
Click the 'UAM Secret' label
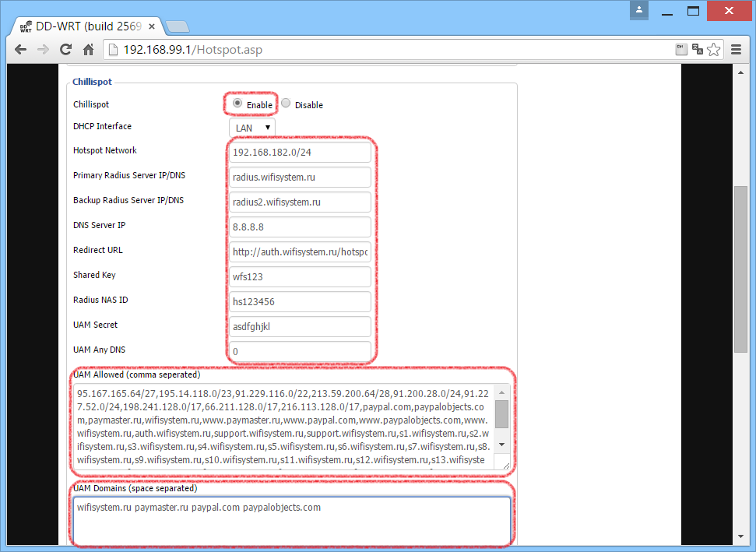(x=96, y=325)
